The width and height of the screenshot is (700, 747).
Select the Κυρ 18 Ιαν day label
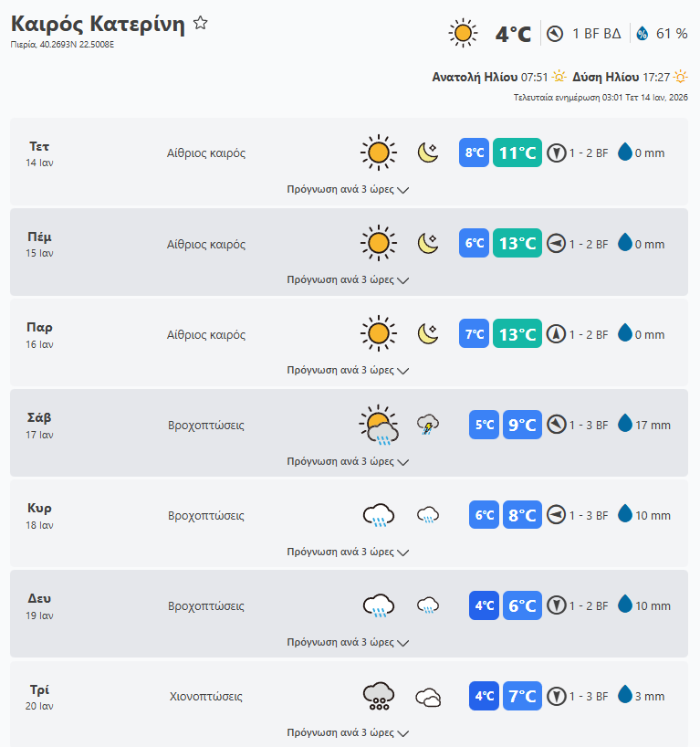(x=39, y=515)
